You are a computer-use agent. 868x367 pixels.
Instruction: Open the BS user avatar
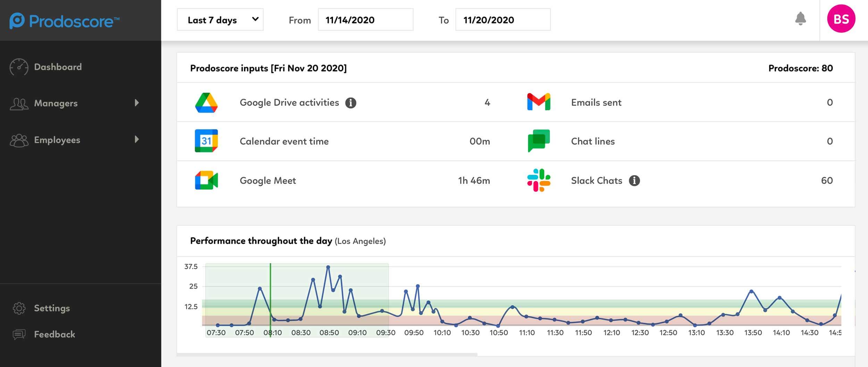click(841, 19)
